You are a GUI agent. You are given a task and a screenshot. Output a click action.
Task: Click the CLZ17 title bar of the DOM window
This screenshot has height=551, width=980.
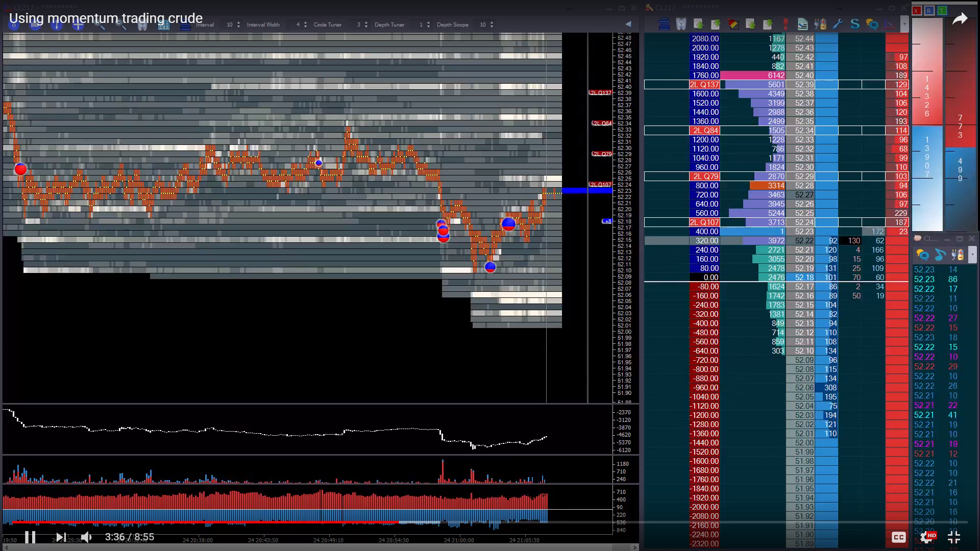pyautogui.click(x=679, y=7)
